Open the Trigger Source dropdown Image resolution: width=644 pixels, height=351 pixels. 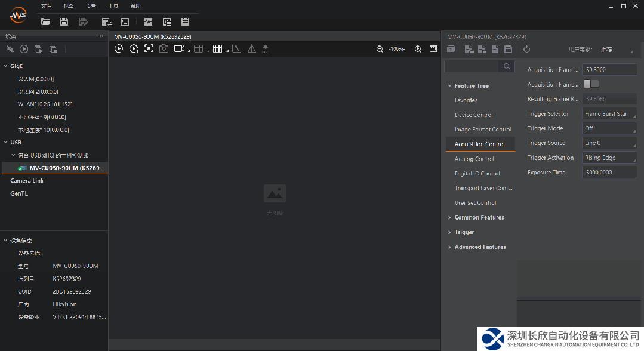pos(609,143)
